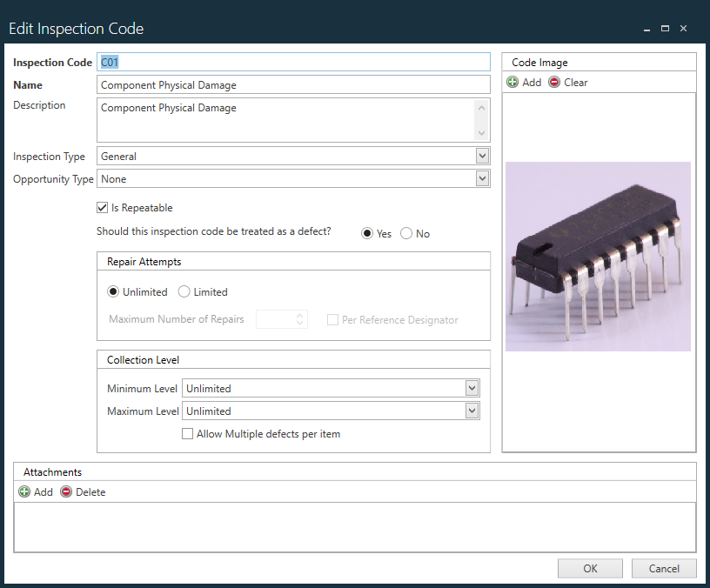Click the repairs stepper down arrow
Image resolution: width=710 pixels, height=588 pixels.
pos(298,323)
